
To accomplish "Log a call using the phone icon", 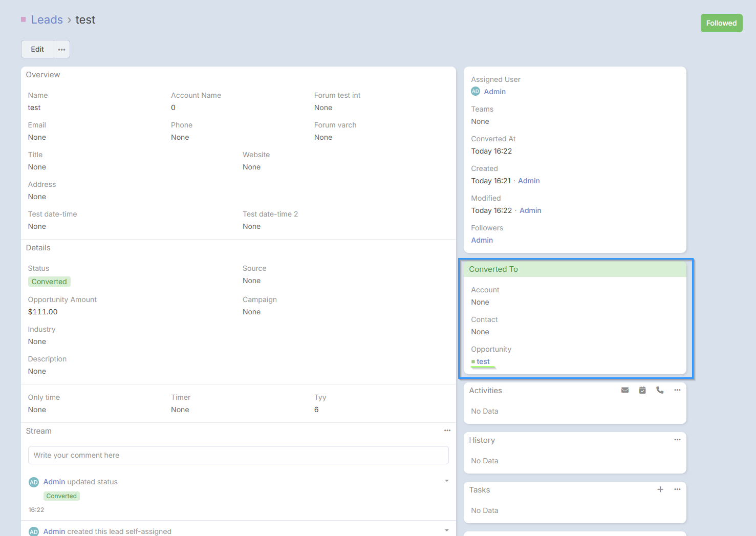I will (660, 390).
